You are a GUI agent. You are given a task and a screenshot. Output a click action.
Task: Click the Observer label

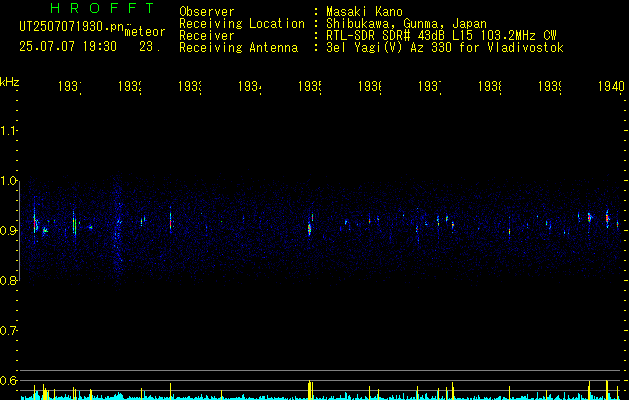point(207,11)
